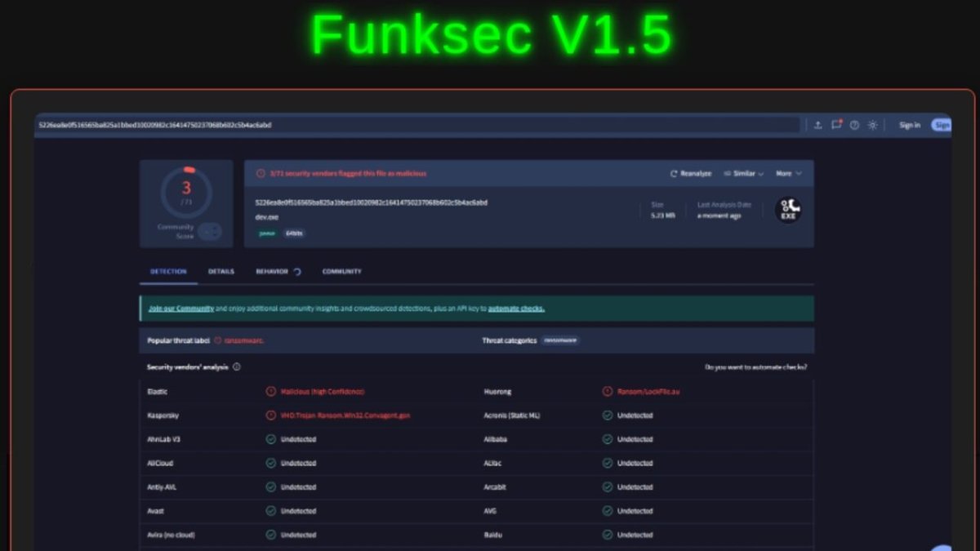Click the EXE file type icon
Image resolution: width=980 pixels, height=551 pixels.
(787, 210)
